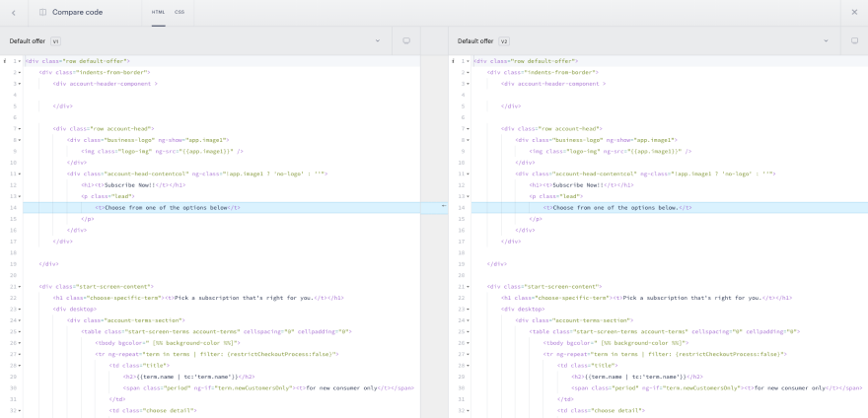Collapse line 2 fold in V1 pane
Image resolution: width=868 pixels, height=418 pixels.
click(20, 73)
